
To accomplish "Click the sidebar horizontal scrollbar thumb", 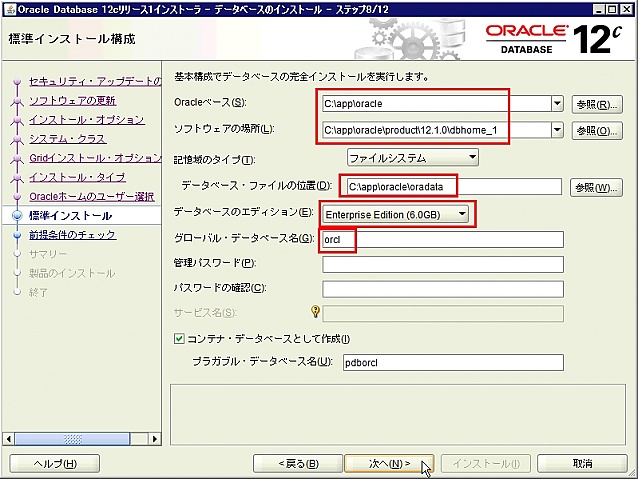I will [x=72, y=439].
